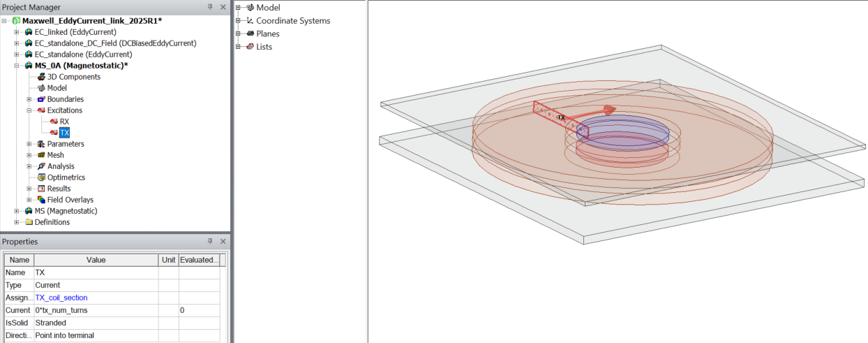Image resolution: width=868 pixels, height=343 pixels.
Task: Click the Field Overlays icon
Action: click(x=41, y=200)
